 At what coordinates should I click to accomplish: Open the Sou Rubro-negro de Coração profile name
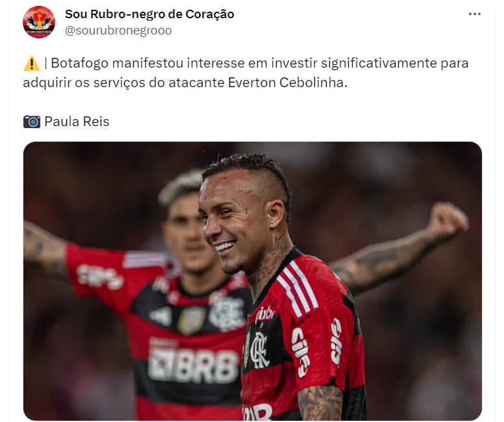[149, 14]
